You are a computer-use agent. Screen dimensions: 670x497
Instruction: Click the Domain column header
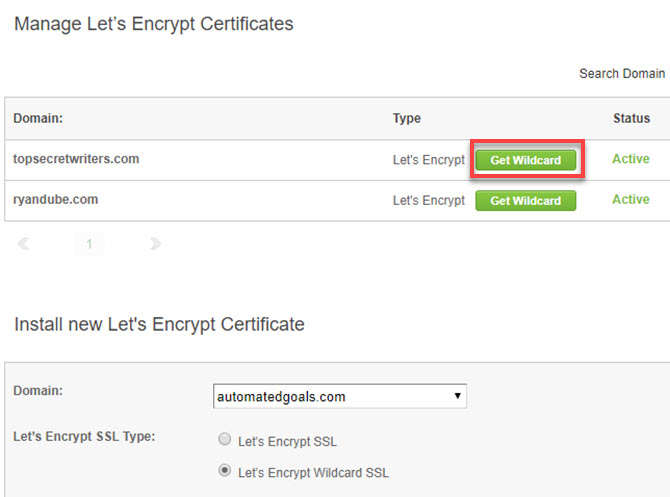[38, 118]
